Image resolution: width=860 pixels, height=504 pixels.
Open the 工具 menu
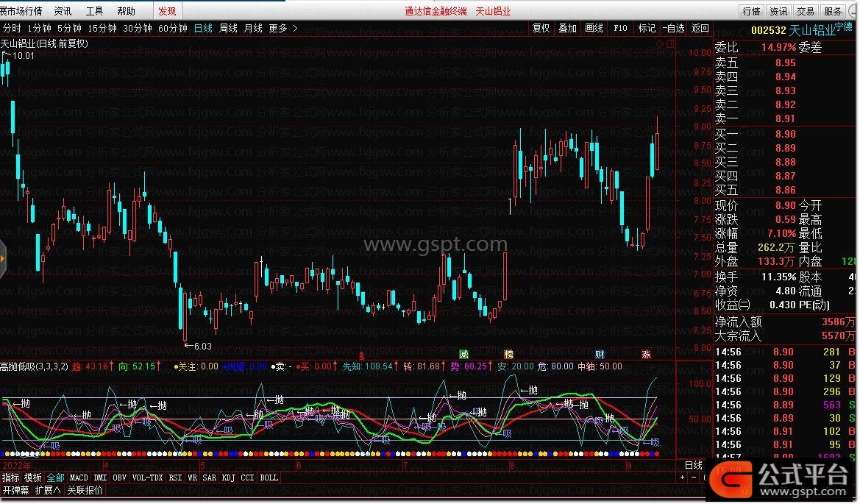(x=94, y=11)
